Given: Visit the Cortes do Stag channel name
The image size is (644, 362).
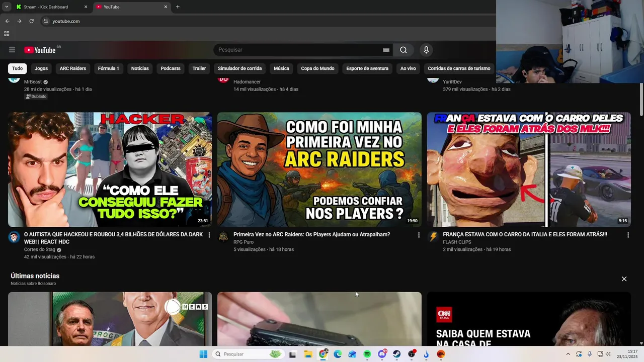Looking at the screenshot, I should click(40, 249).
